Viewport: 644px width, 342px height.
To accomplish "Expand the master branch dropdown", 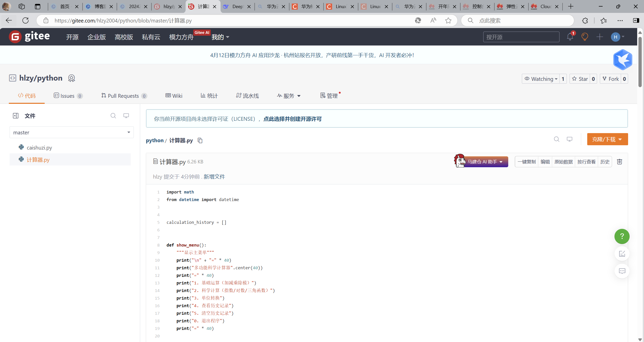I will (71, 132).
